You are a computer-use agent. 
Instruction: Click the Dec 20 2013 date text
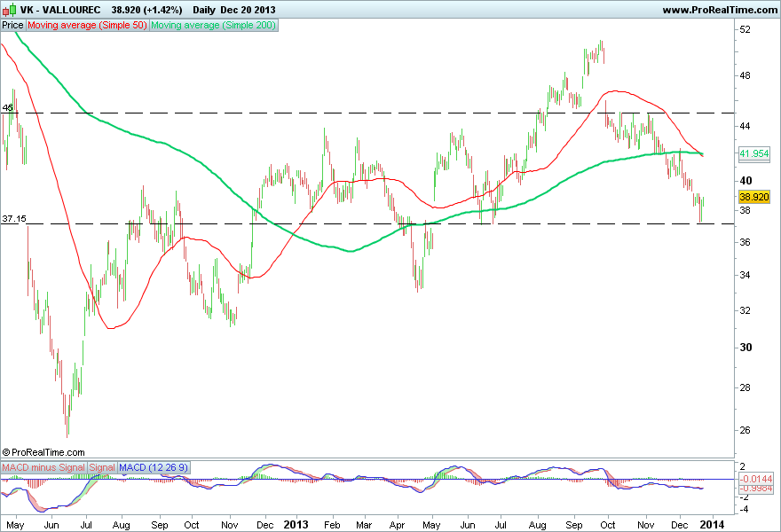click(x=248, y=10)
